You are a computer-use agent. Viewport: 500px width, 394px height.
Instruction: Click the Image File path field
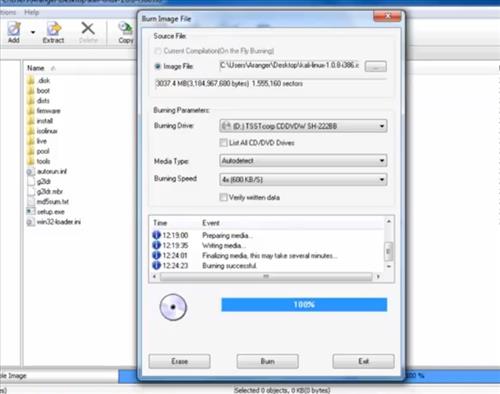[289, 65]
